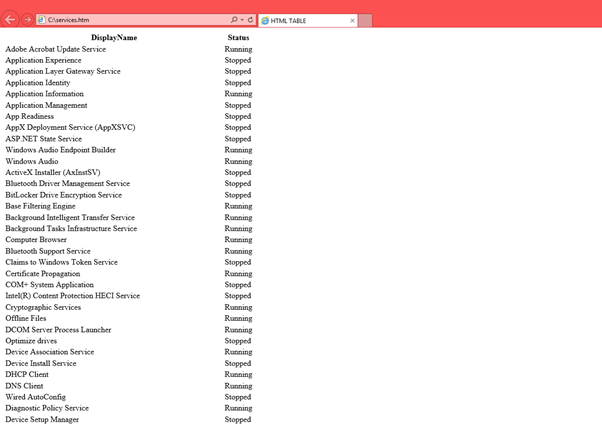602x426 pixels.
Task: Click Running status of Windows Audio
Action: pos(238,161)
